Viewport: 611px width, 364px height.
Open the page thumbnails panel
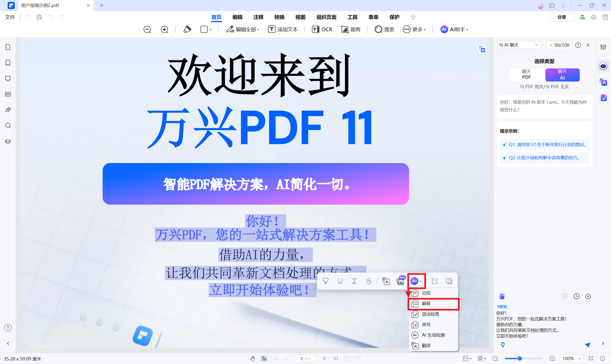(8, 47)
